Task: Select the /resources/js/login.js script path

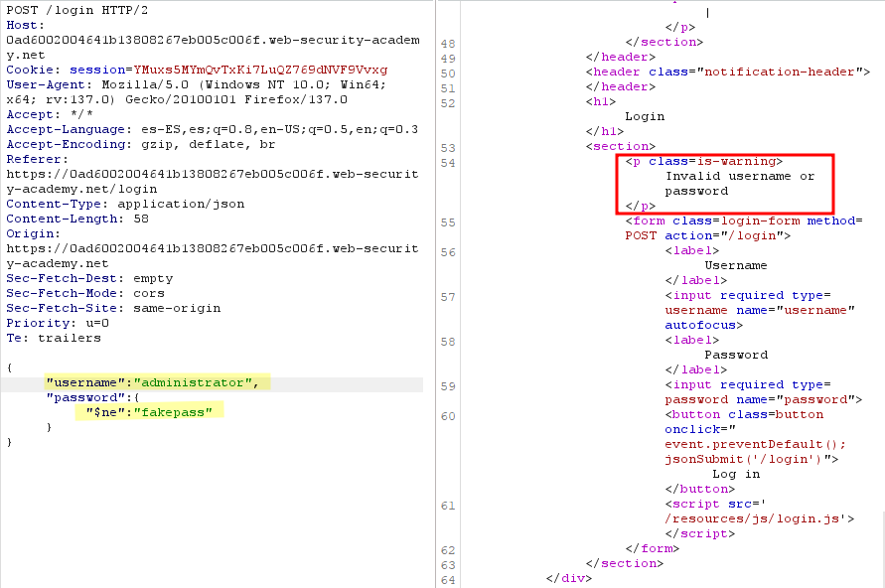Action: (x=752, y=518)
